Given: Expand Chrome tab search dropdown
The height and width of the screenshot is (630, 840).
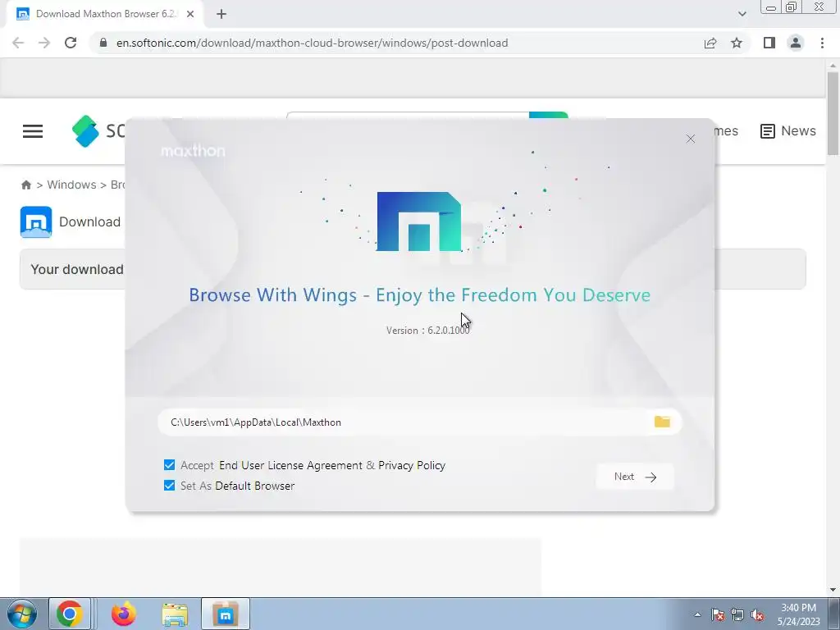Looking at the screenshot, I should 742,14.
